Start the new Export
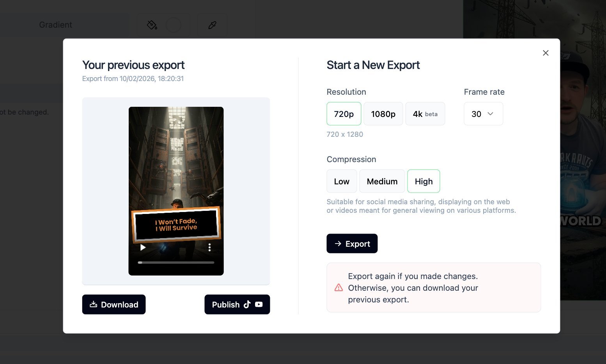 352,244
